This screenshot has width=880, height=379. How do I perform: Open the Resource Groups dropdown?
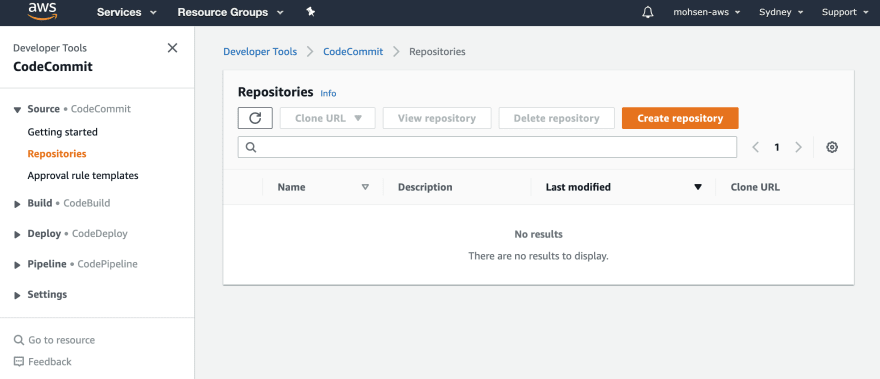pos(231,12)
